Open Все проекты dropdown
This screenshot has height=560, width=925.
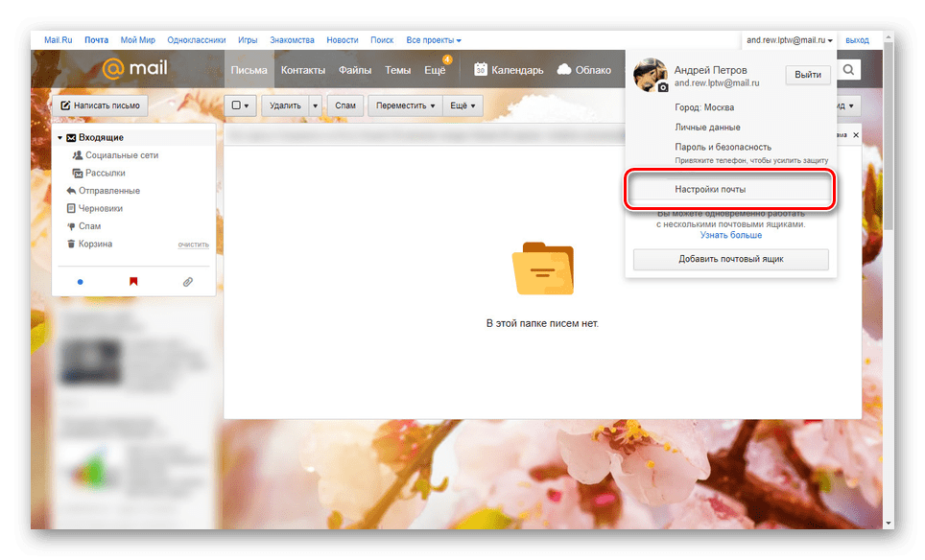(x=434, y=40)
